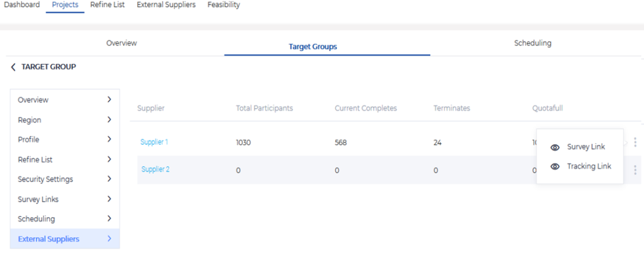Select Tracking Link from popup menu
Viewport: 644px width, 253px height.
click(x=589, y=166)
